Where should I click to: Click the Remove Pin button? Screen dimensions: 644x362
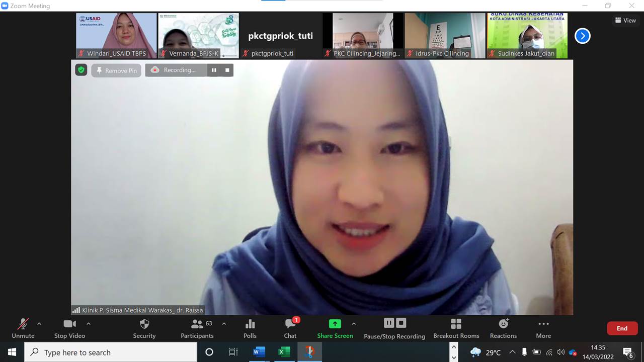click(x=117, y=70)
